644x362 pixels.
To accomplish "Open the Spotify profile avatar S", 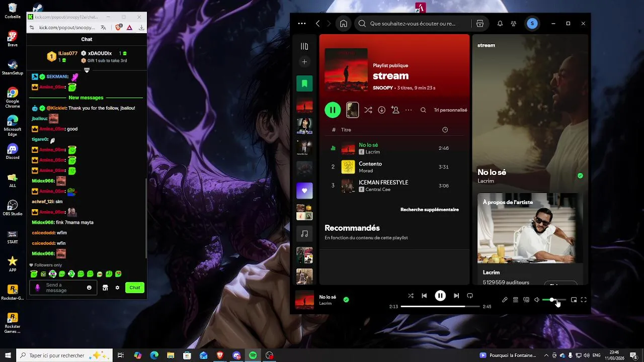I will click(x=532, y=24).
